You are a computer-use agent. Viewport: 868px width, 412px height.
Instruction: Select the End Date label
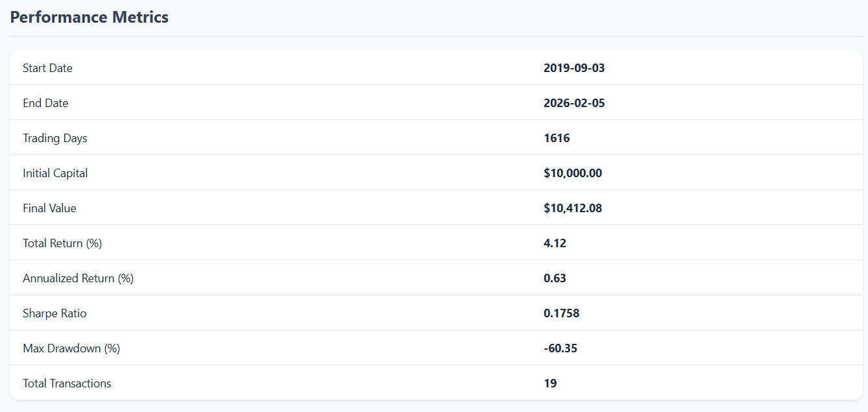(x=45, y=103)
